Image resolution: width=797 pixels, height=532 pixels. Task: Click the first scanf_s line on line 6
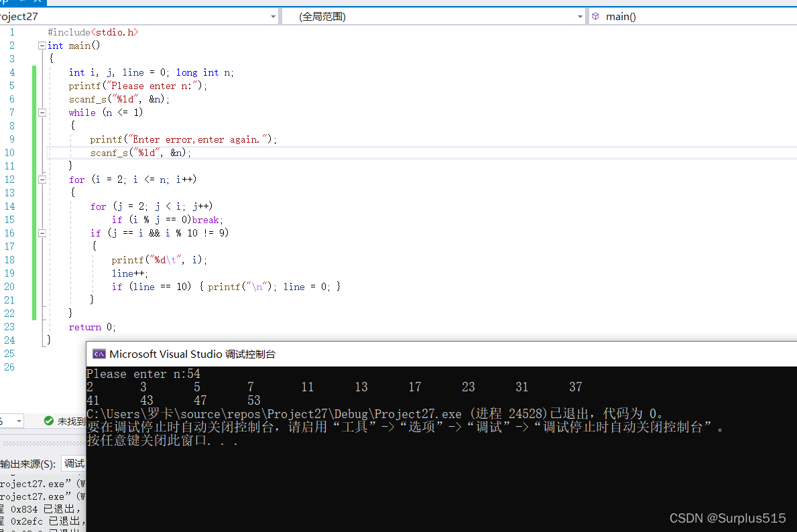click(x=119, y=99)
